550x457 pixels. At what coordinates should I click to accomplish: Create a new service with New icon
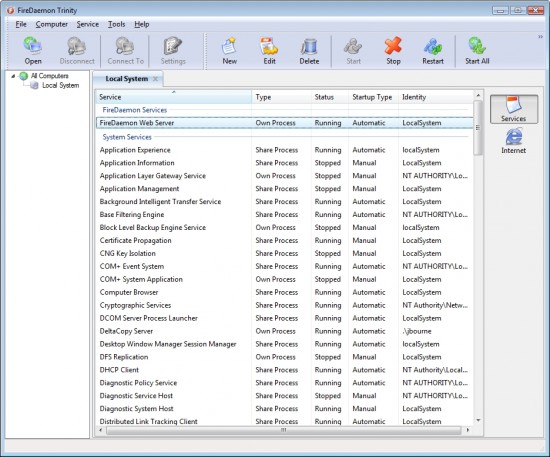(x=229, y=51)
